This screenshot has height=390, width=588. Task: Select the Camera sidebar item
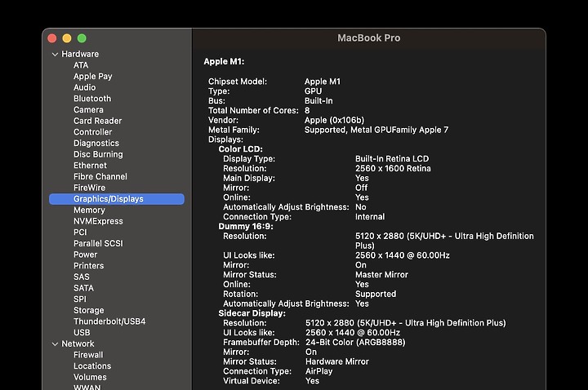pos(88,110)
